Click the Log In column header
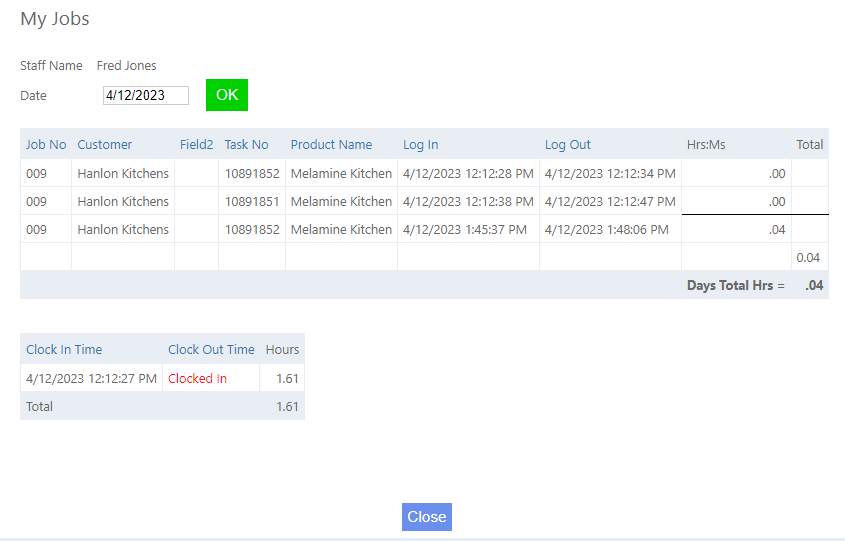Viewport: 845px width, 541px height. click(421, 145)
